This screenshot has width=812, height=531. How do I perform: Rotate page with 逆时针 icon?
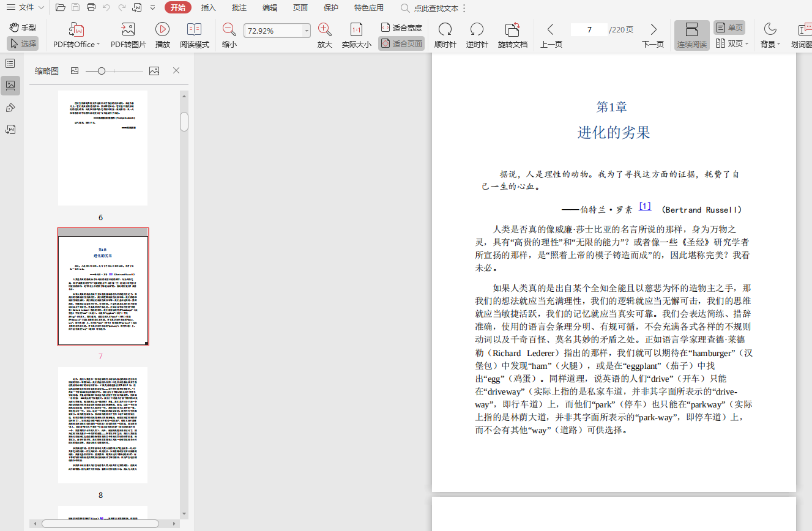(477, 29)
